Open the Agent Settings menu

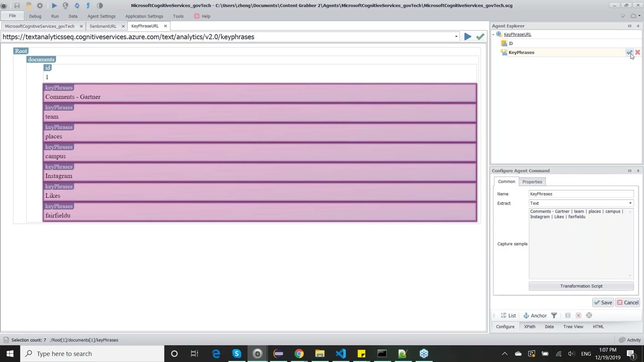[101, 16]
